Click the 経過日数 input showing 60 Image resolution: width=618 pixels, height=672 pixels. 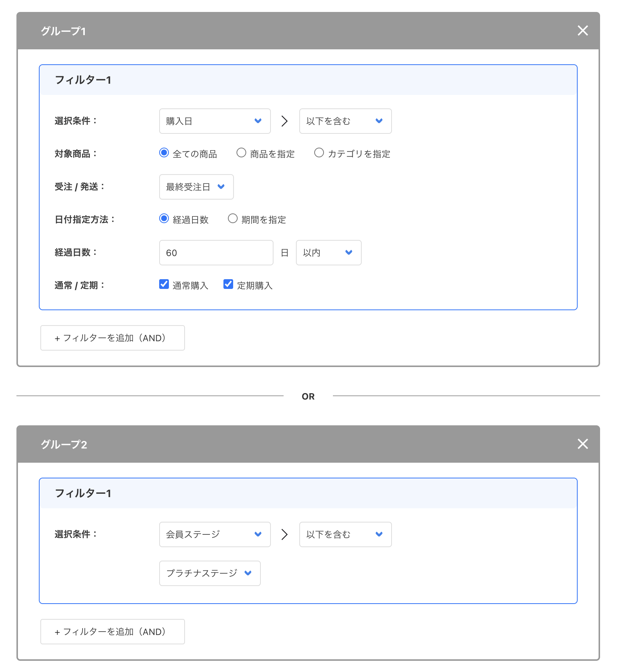(x=216, y=253)
